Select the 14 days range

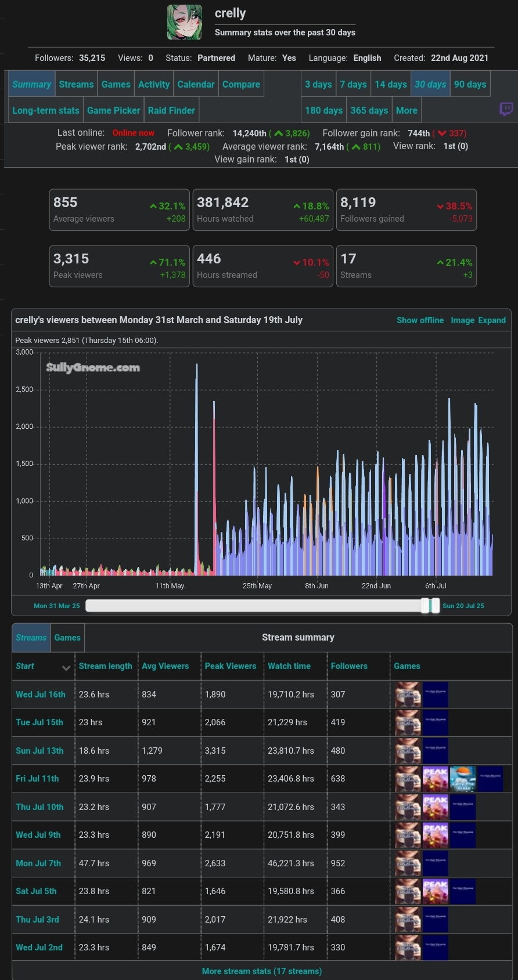point(391,84)
